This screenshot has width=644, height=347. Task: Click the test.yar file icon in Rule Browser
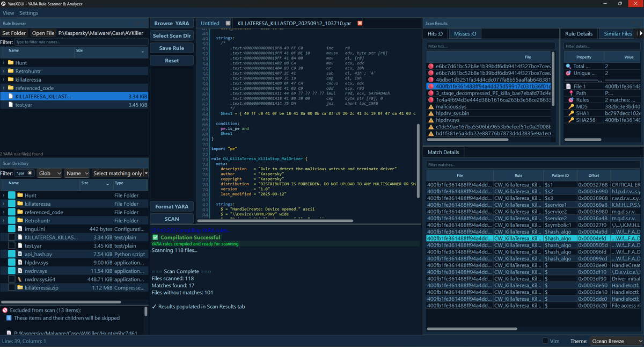(x=11, y=105)
